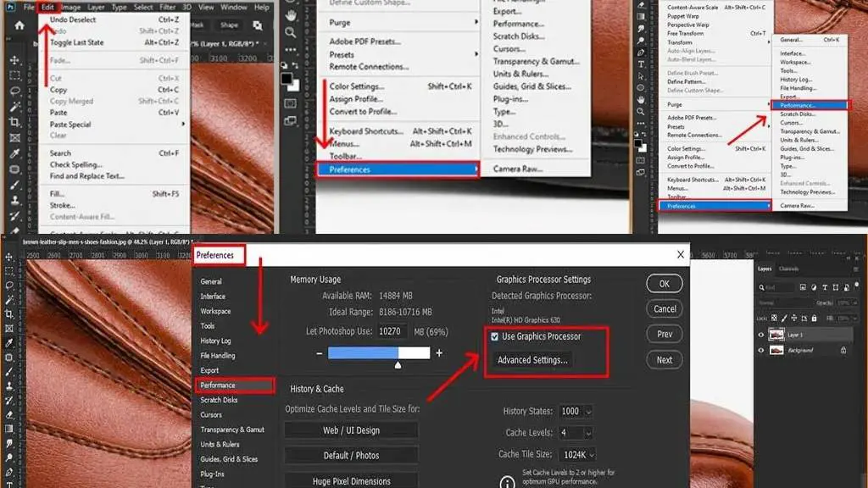Select Hand tool in top-middle panel toolbar
Viewport: 868px width, 488px height.
click(x=291, y=15)
